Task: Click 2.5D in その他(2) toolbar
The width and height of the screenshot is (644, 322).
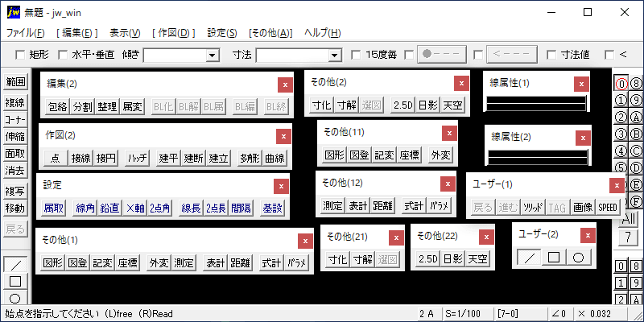Action: [403, 105]
